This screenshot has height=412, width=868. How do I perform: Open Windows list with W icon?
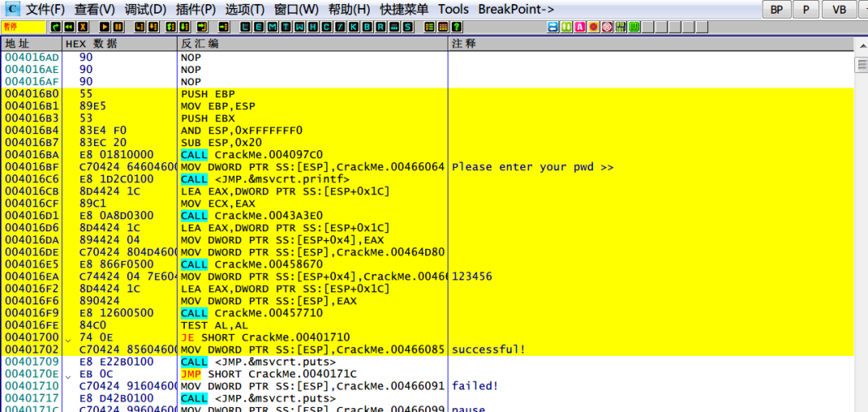point(300,27)
